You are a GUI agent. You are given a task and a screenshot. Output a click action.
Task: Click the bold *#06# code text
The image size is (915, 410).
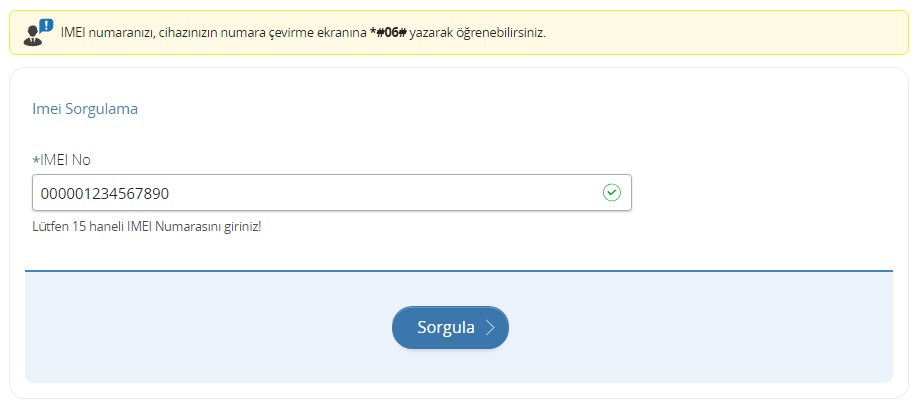pos(389,32)
